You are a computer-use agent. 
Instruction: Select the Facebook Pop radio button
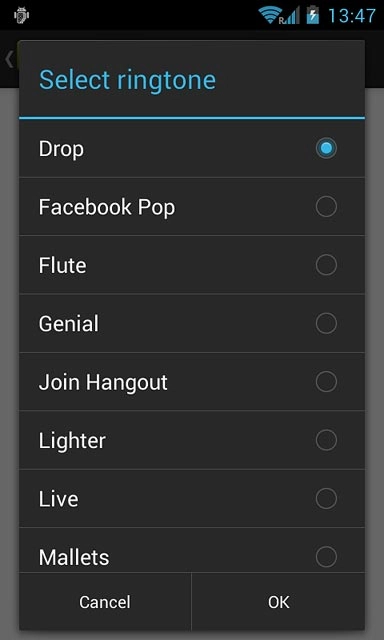point(326,207)
